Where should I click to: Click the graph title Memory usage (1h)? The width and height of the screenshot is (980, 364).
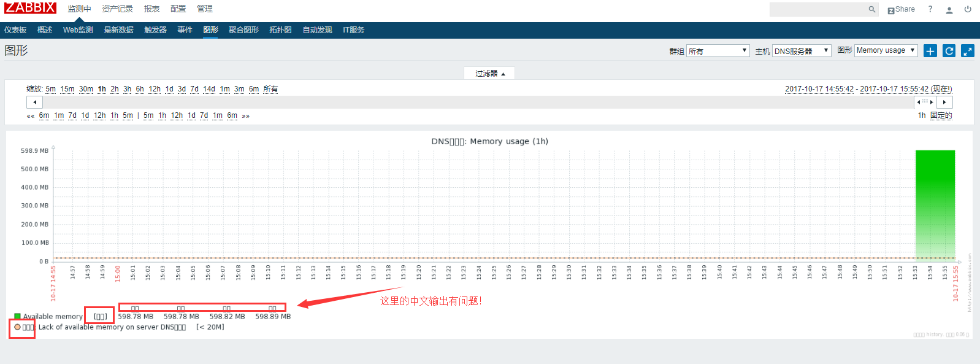[489, 141]
